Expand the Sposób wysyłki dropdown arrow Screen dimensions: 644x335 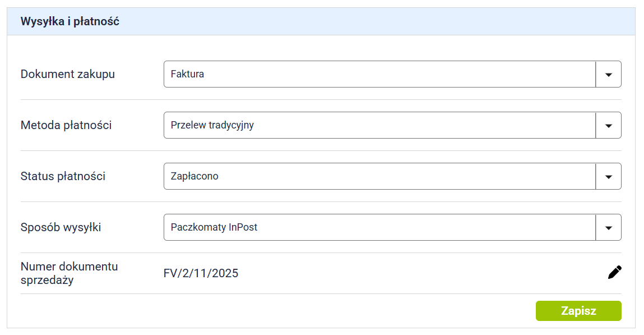(609, 227)
